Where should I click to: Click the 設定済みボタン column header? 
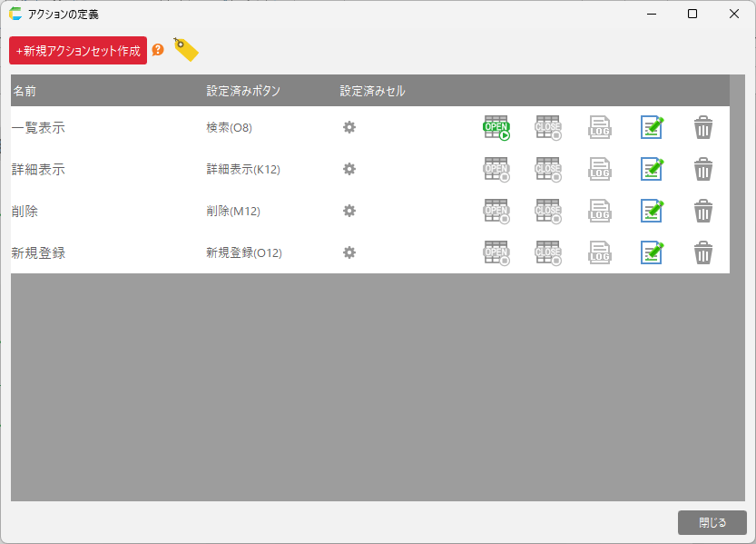tap(243, 91)
